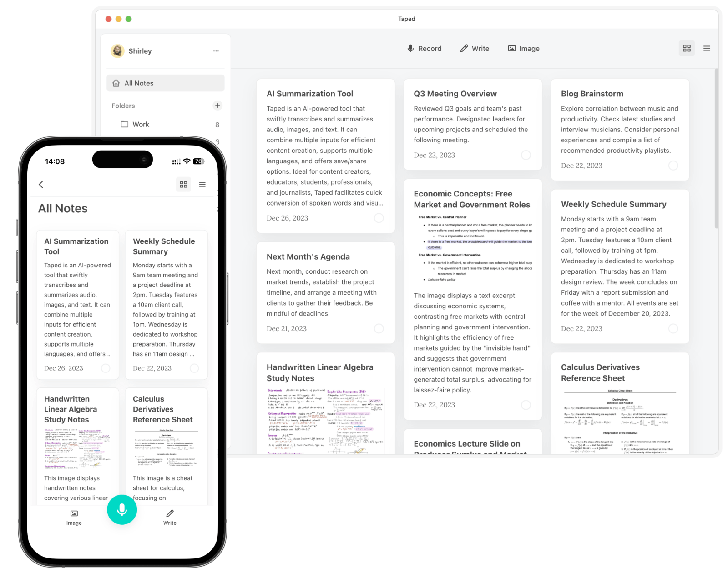Tap the Write tab on phone bottom bar

pyautogui.click(x=170, y=518)
